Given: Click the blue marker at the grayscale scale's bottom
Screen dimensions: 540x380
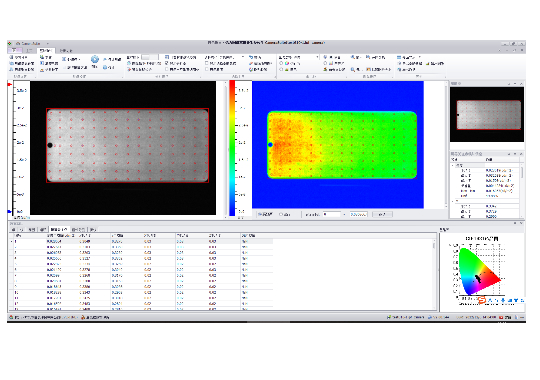Looking at the screenshot, I should click(x=10, y=212).
